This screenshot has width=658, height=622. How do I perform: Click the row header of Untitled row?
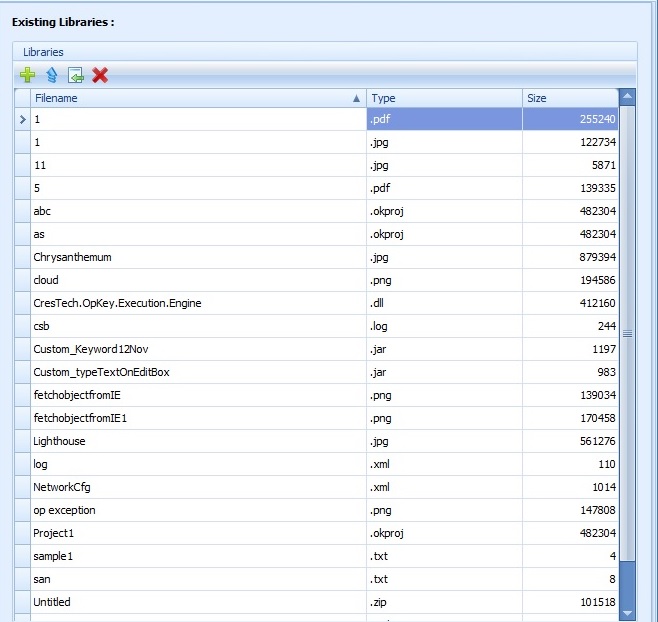pyautogui.click(x=23, y=602)
